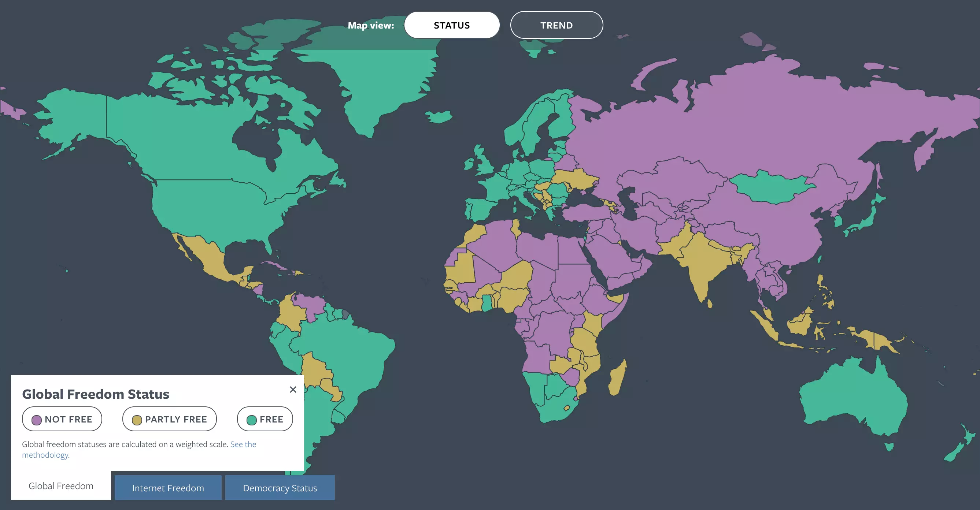This screenshot has height=510, width=980.
Task: Switch map view to STATUS
Action: [x=452, y=25]
